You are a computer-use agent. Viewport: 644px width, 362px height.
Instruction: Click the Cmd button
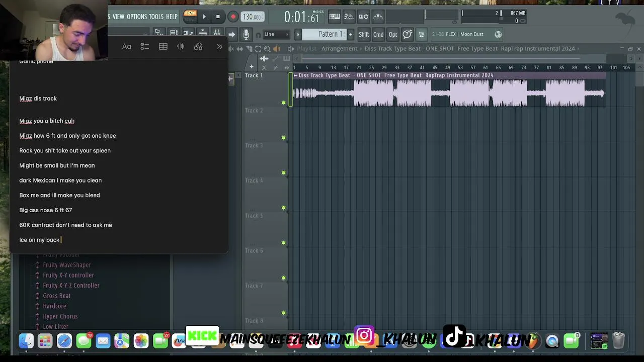(x=378, y=35)
